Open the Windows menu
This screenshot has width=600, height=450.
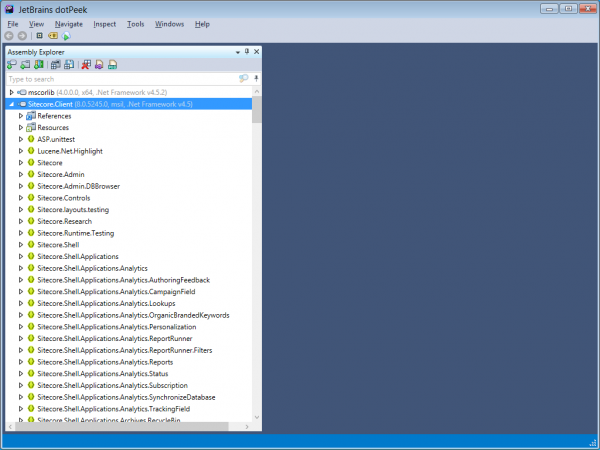170,24
